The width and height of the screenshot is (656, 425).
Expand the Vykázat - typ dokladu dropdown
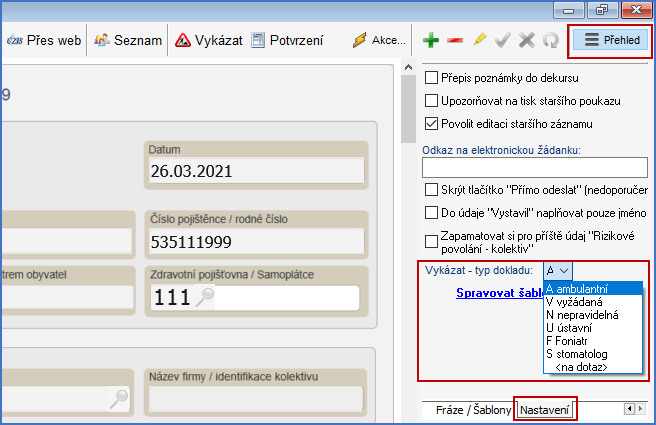tap(558, 270)
